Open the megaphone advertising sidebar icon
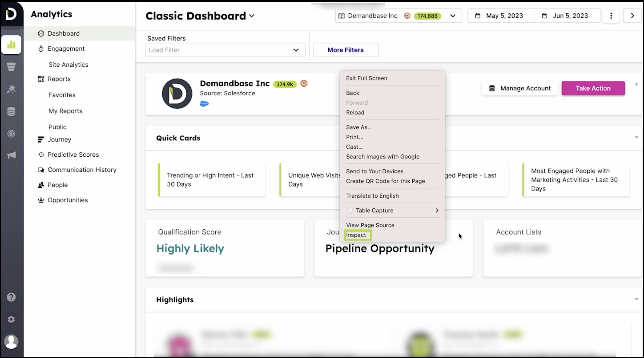Screen dimensions: 644x358 (x=11, y=155)
